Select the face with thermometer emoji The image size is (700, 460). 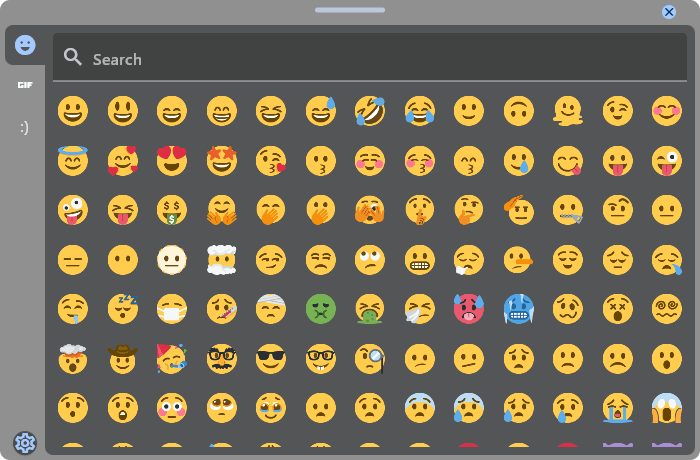(x=221, y=309)
